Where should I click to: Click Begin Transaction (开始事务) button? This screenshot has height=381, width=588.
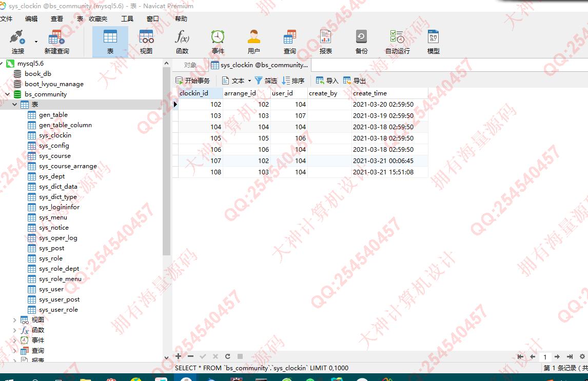[x=193, y=81]
